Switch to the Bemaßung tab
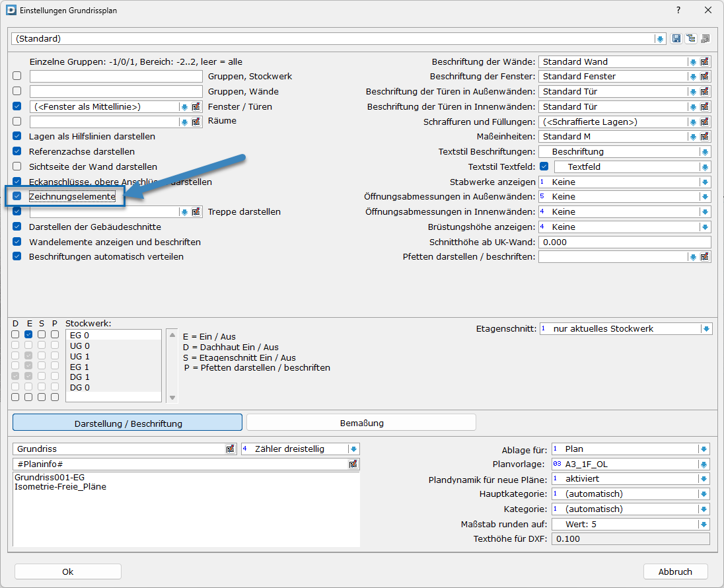 click(361, 423)
